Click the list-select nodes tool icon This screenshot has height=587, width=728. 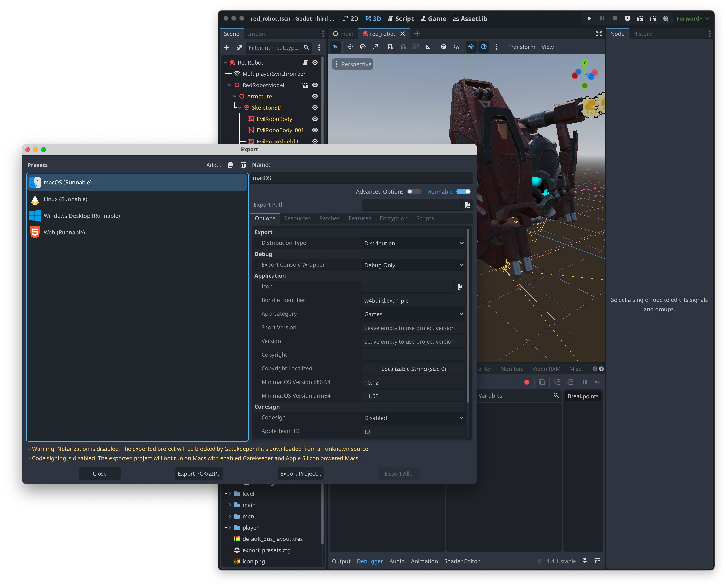[390, 47]
